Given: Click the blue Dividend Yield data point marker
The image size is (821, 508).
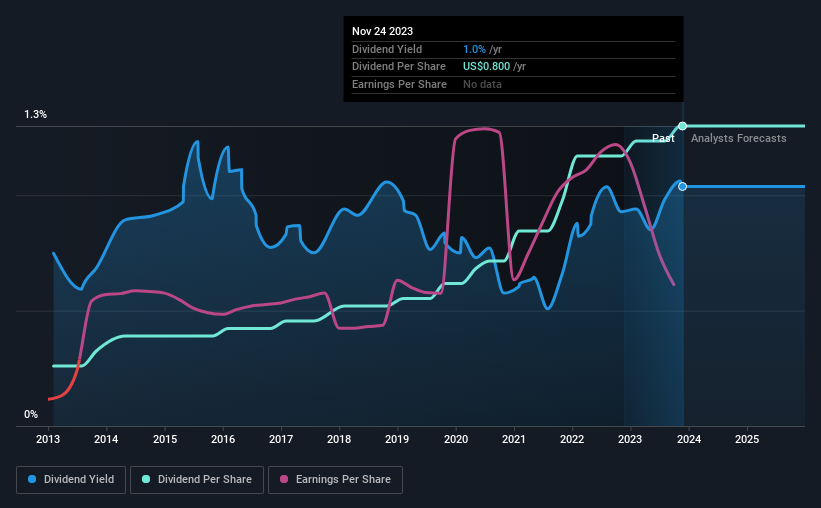Looking at the screenshot, I should point(682,186).
